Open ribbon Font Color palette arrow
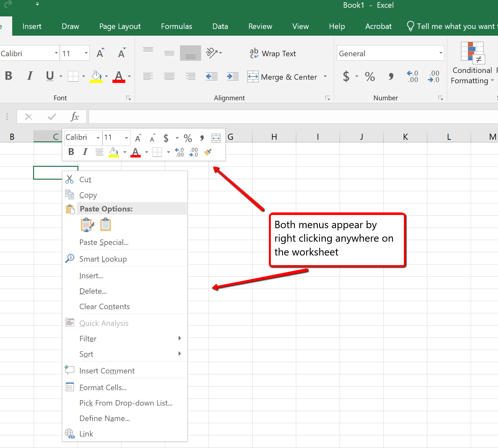This screenshot has width=498, height=448. coord(129,76)
